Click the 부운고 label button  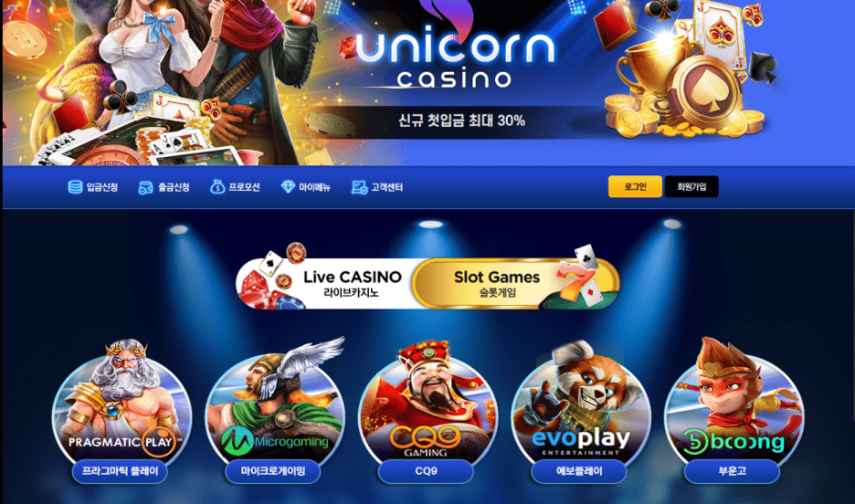click(x=732, y=471)
